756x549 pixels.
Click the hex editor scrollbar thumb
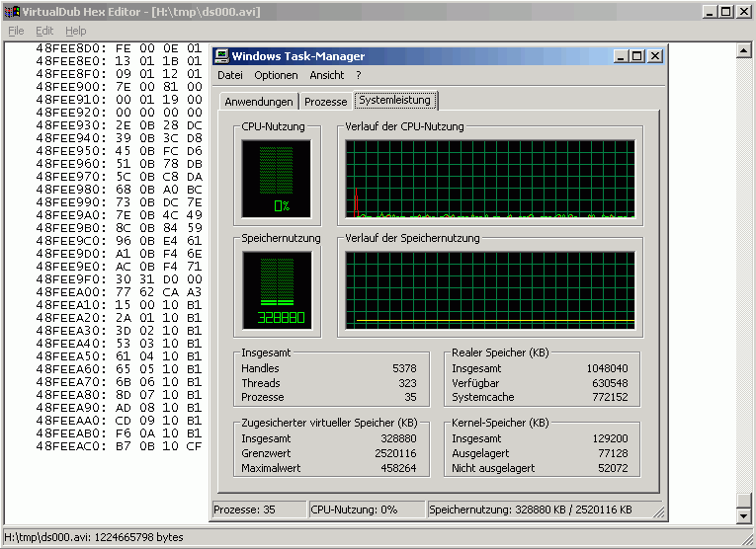tap(744, 501)
